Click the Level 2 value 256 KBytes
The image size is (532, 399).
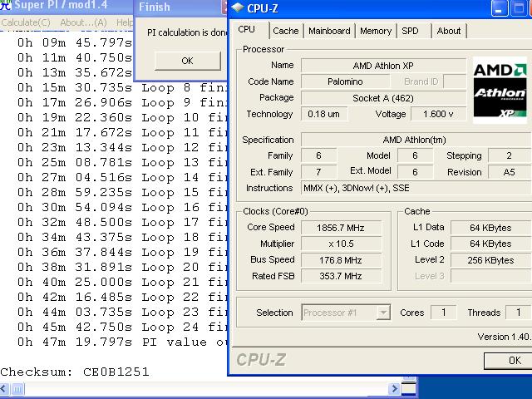click(490, 260)
